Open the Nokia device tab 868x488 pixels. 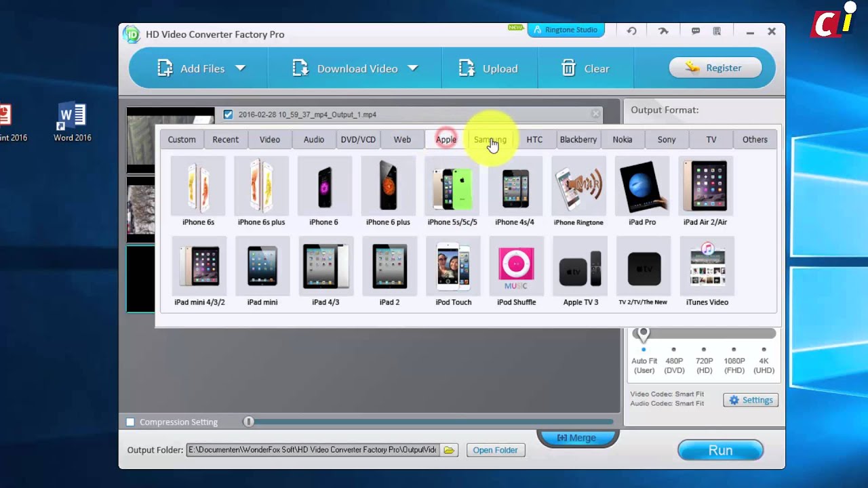[x=623, y=140]
